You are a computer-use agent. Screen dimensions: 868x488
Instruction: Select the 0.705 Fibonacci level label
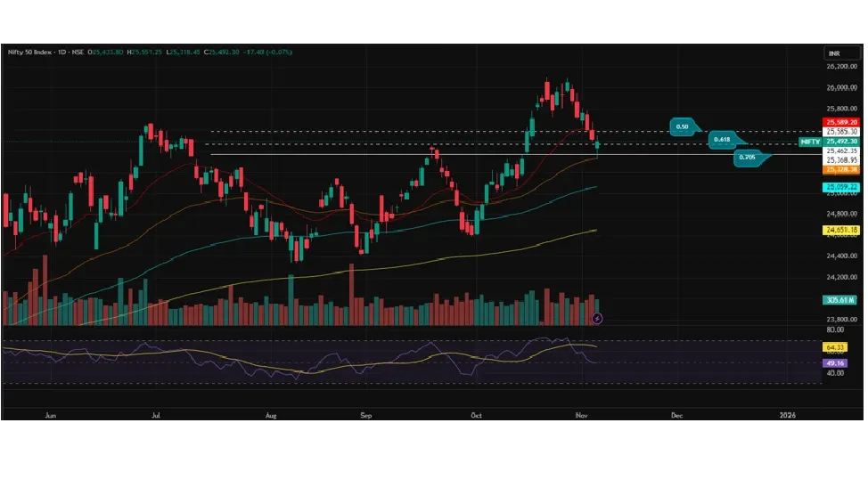tap(749, 159)
